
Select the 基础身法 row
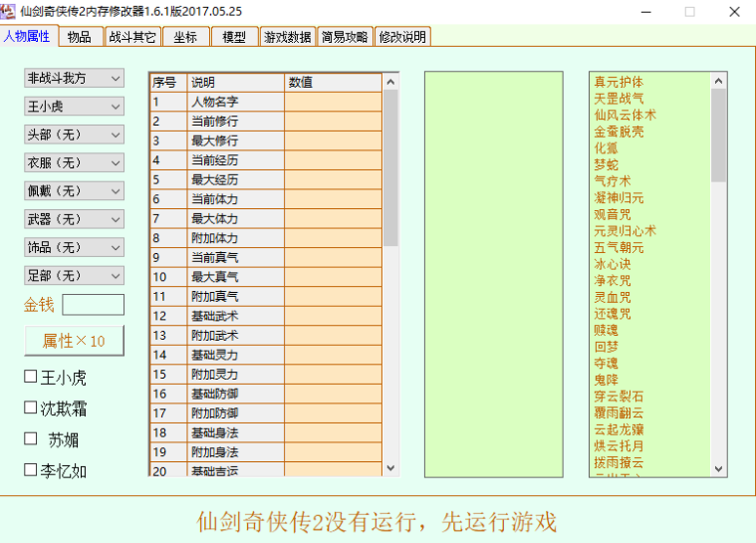[266, 432]
